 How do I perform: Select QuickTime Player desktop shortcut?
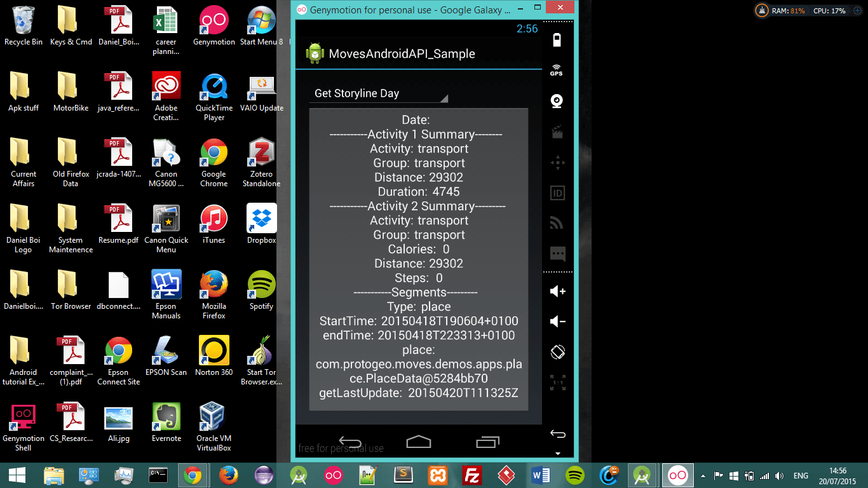(214, 97)
